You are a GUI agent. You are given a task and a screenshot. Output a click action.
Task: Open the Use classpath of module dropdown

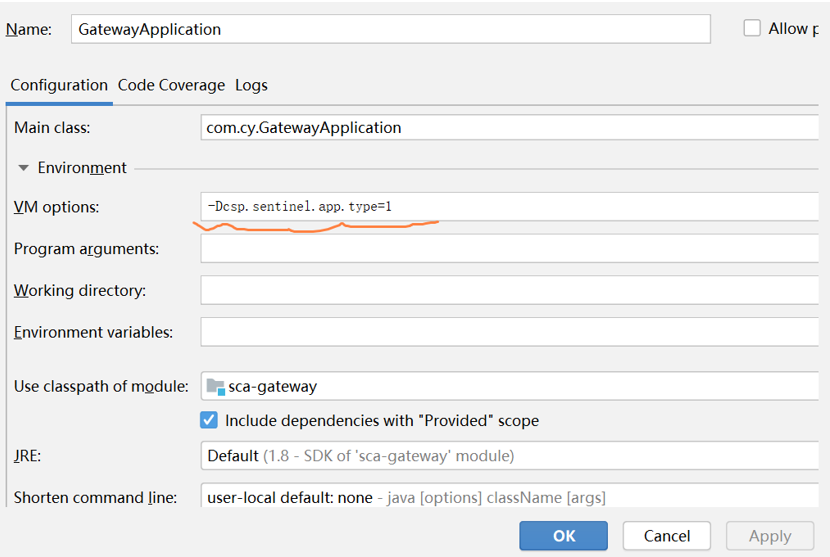tap(509, 386)
